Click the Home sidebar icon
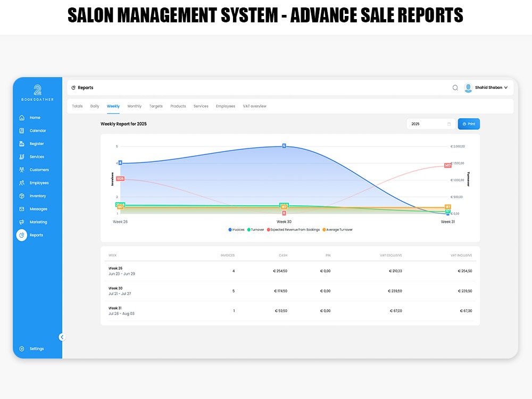 [22, 118]
